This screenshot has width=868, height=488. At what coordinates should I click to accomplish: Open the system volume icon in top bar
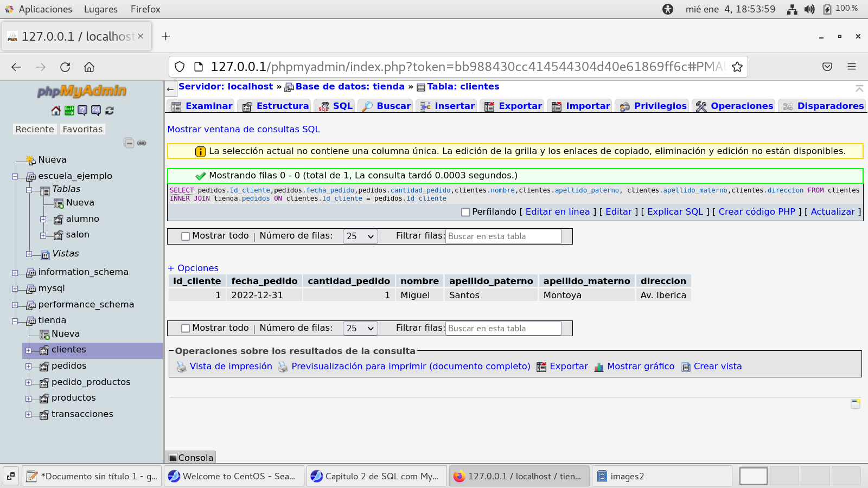point(809,9)
